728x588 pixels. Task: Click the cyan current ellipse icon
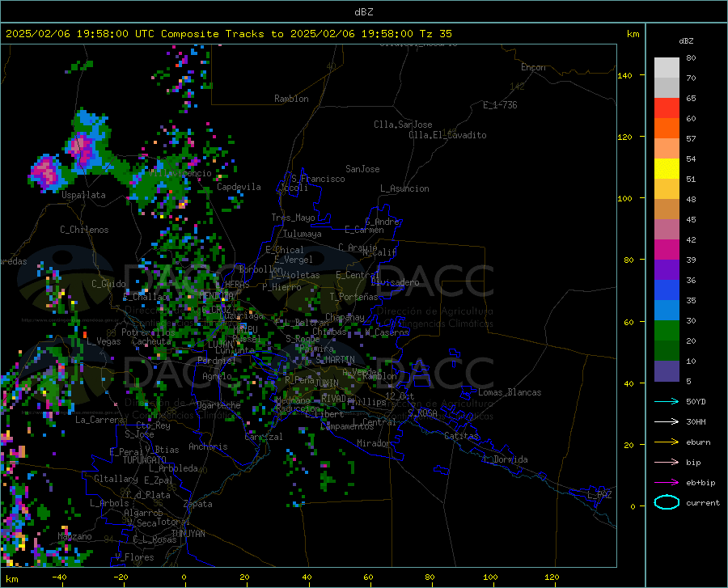(667, 502)
